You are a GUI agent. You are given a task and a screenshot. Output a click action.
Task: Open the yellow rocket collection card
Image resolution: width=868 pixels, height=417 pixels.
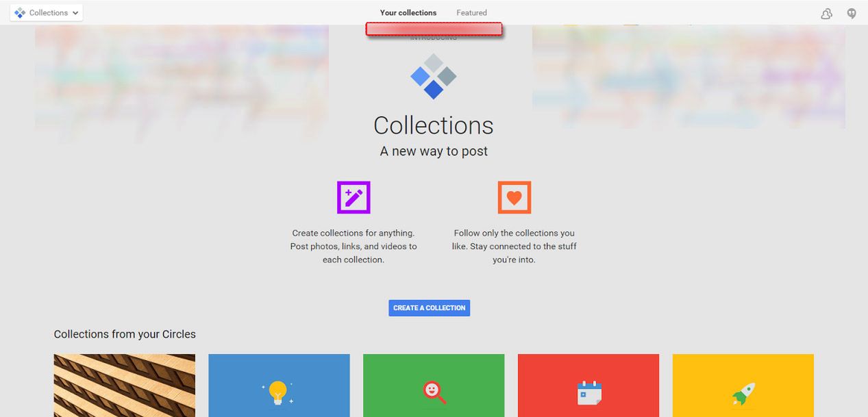point(743,386)
